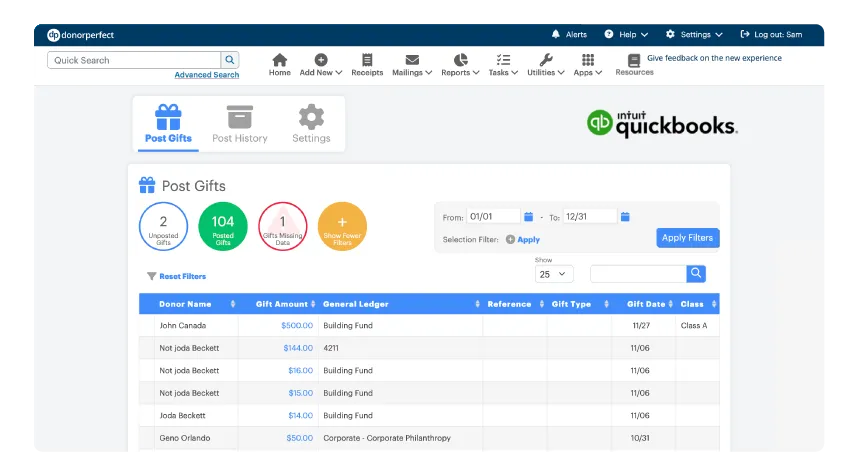Filter by 2 Unposted Gifts circle
Viewport: 859px width, 470px height.
pyautogui.click(x=163, y=226)
